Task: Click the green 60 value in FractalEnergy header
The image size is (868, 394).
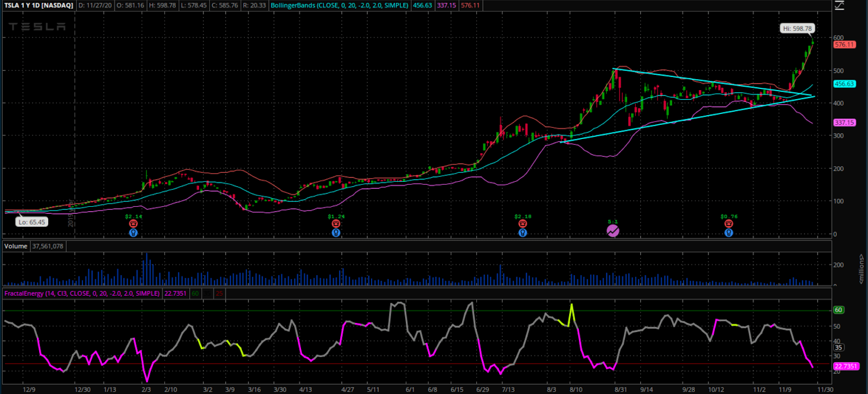Action: [195, 294]
